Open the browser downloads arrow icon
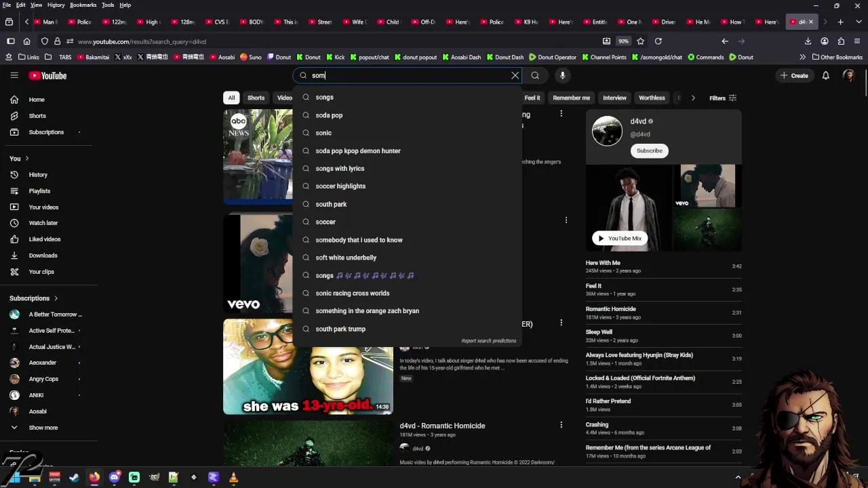Image resolution: width=868 pixels, height=488 pixels. point(808,41)
